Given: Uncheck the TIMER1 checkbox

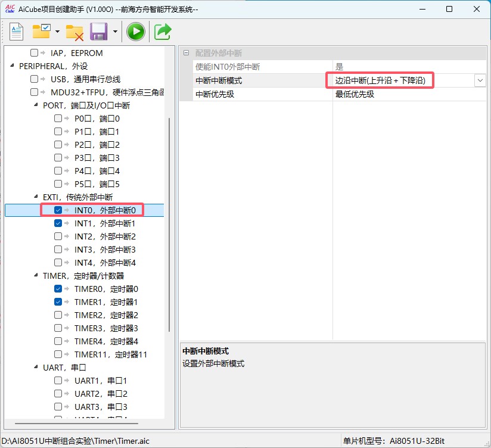Looking at the screenshot, I should coord(58,301).
